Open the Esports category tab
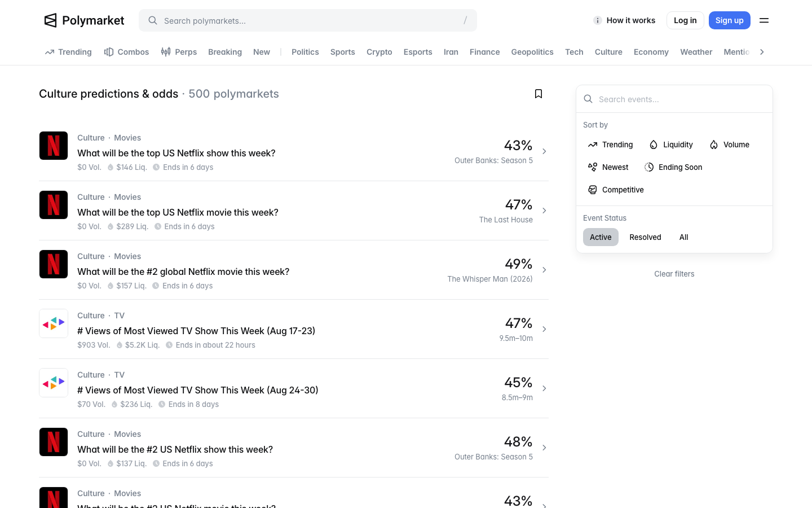The width and height of the screenshot is (812, 508). pos(418,52)
